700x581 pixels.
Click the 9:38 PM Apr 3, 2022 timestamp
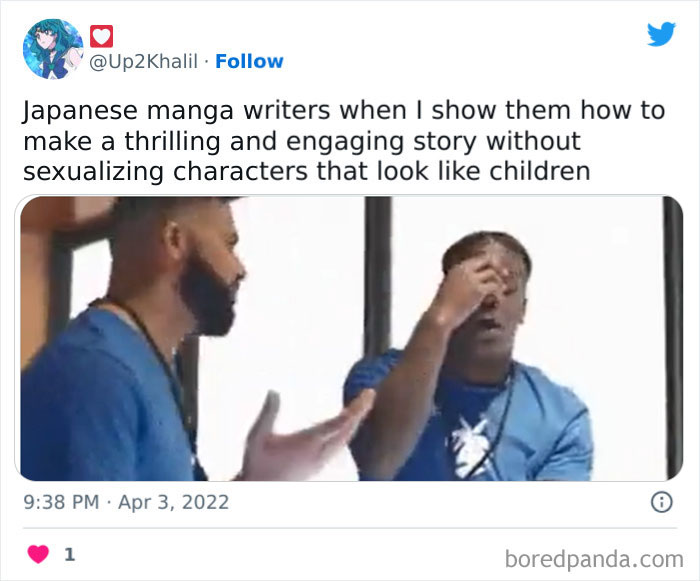(x=126, y=502)
